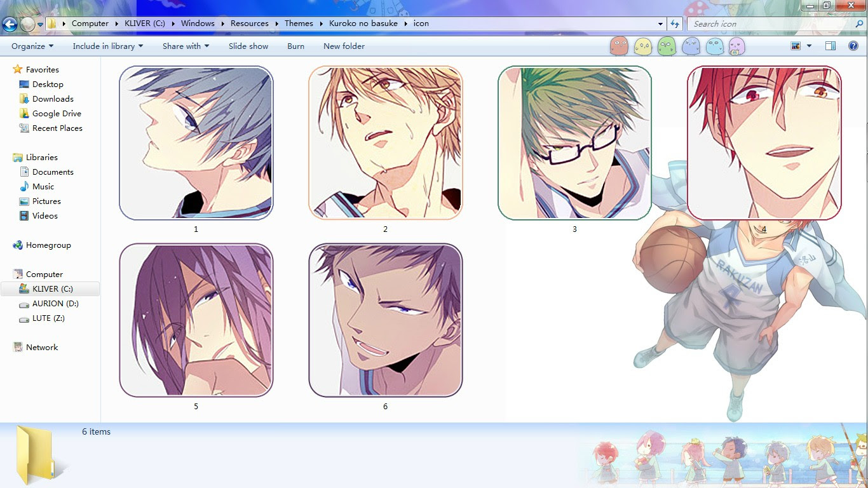The width and height of the screenshot is (868, 488).
Task: Click the file name label "6"
Action: click(x=385, y=406)
